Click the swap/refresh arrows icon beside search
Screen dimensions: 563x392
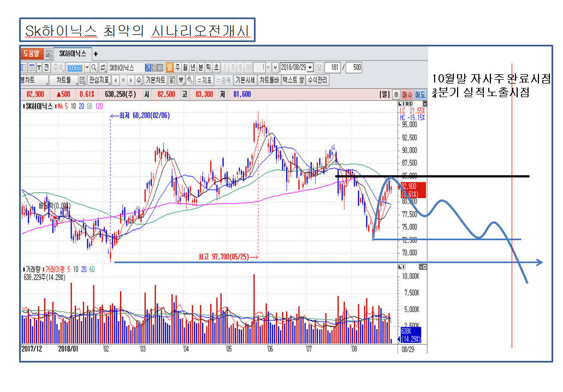point(103,68)
